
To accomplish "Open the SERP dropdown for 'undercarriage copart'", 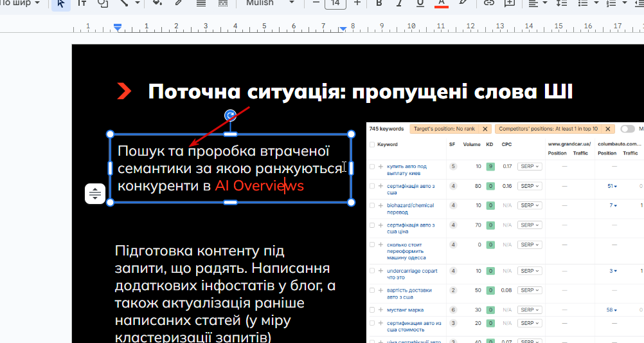I will pos(530,271).
